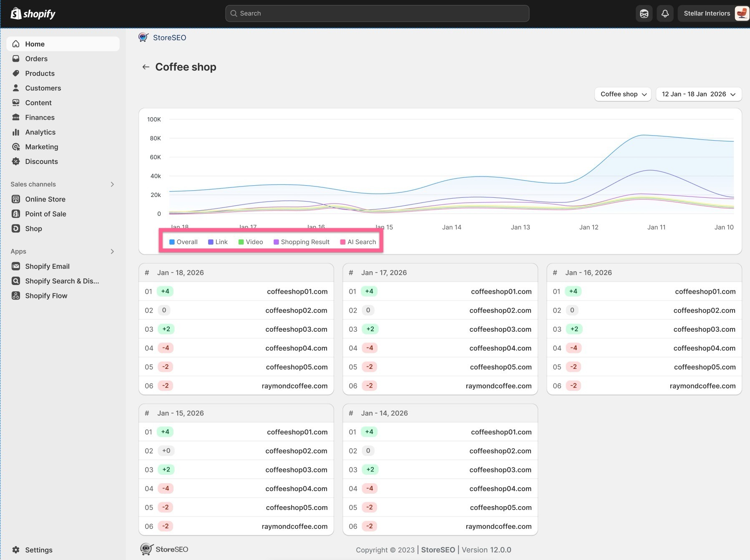Open Discounts via its coupon icon
The image size is (750, 560).
coord(16,161)
